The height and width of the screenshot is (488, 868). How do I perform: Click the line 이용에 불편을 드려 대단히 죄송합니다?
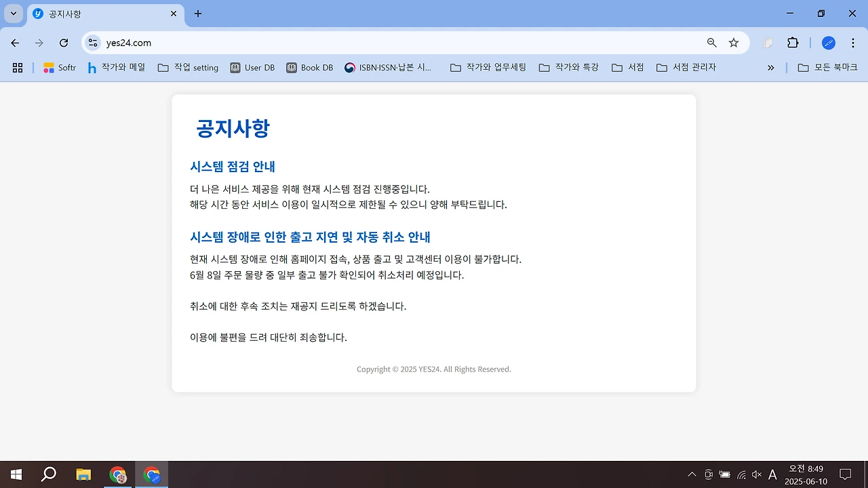point(269,338)
